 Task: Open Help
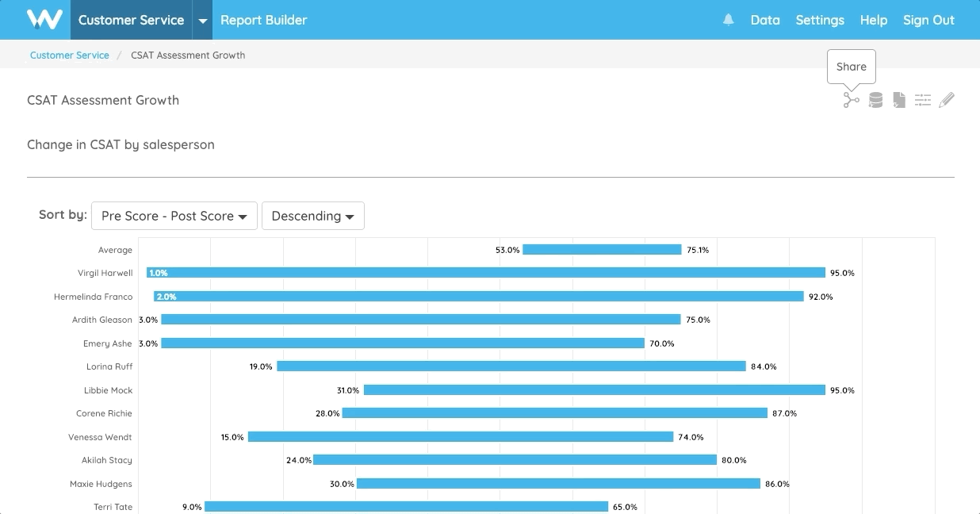coord(873,20)
